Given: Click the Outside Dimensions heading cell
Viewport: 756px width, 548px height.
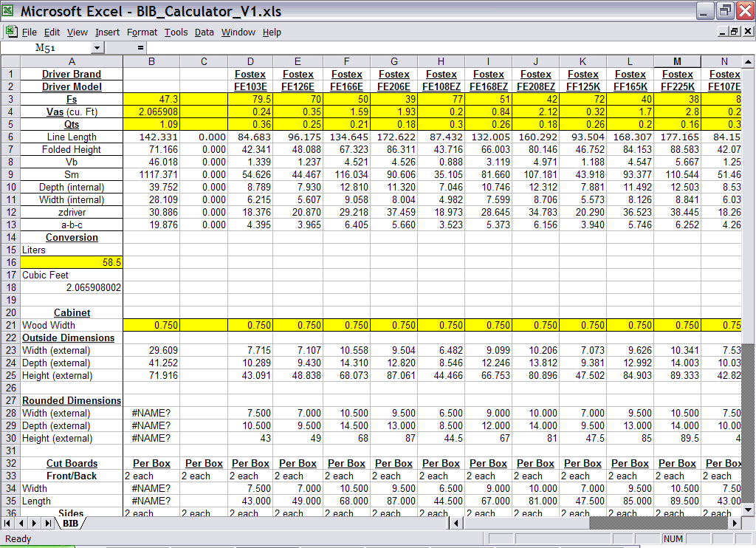Looking at the screenshot, I should click(x=72, y=338).
